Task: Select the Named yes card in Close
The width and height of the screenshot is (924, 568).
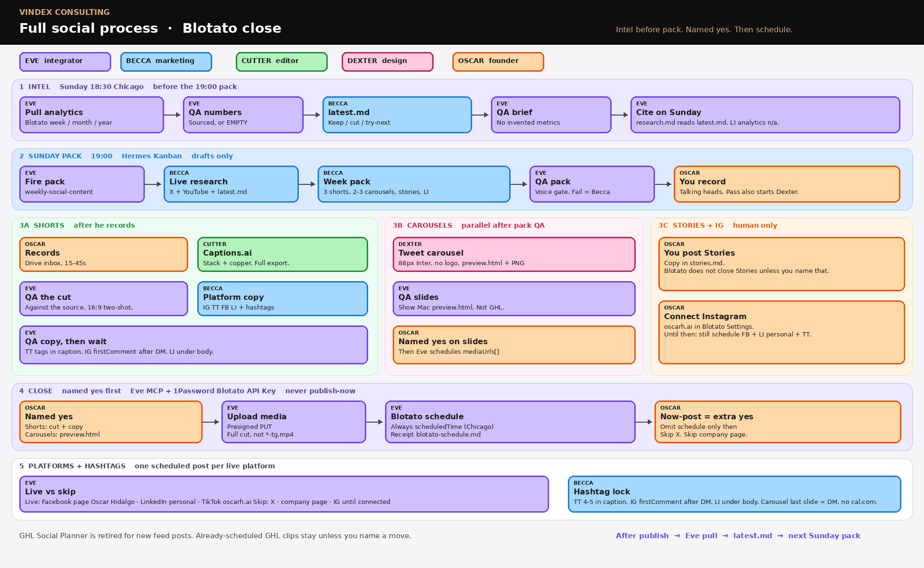Action: point(111,422)
